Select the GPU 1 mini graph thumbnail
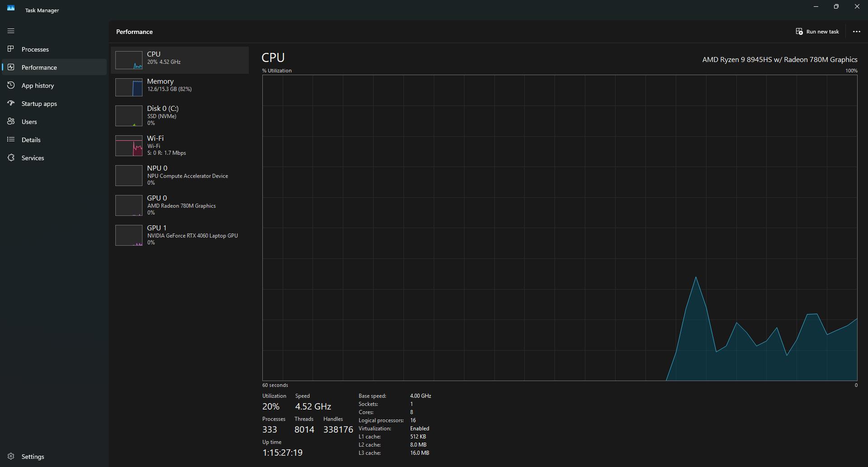The height and width of the screenshot is (467, 868). pos(129,235)
